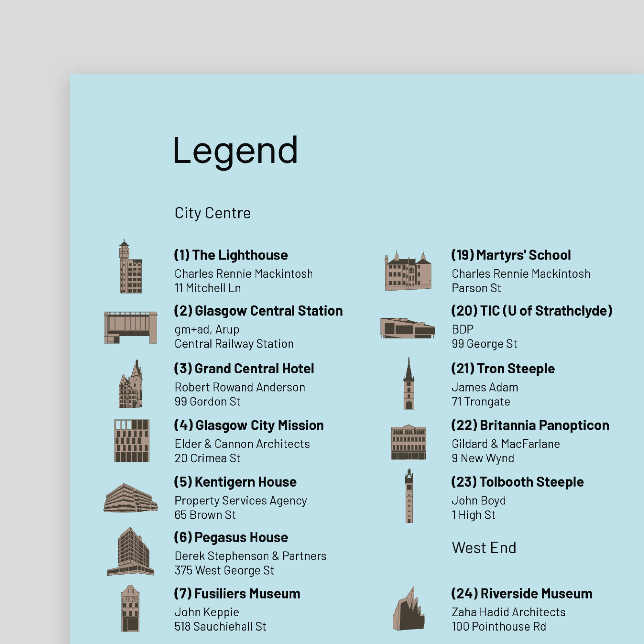Select '(4) Glasgow City Mission' title
Viewport: 644px width, 644px height.
(249, 426)
